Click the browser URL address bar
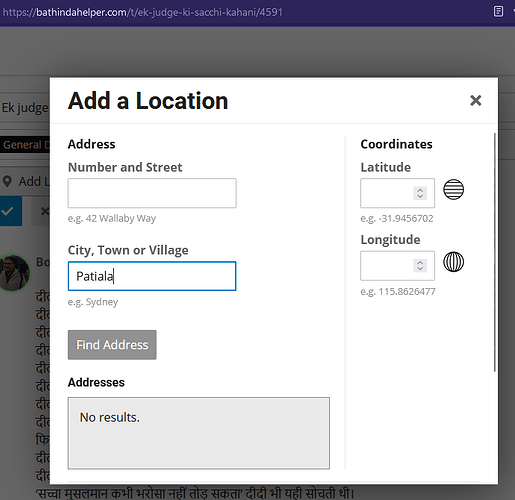The width and height of the screenshot is (515, 500). 143,12
